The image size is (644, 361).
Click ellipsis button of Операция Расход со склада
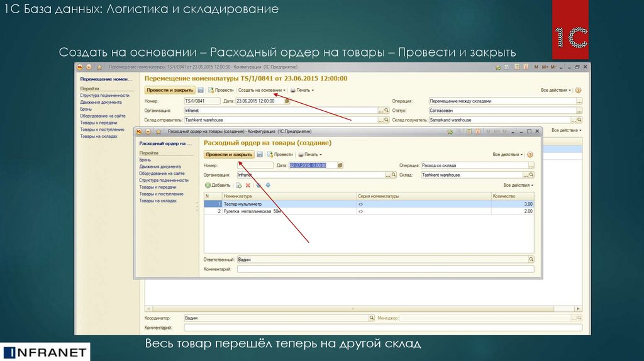(531, 165)
